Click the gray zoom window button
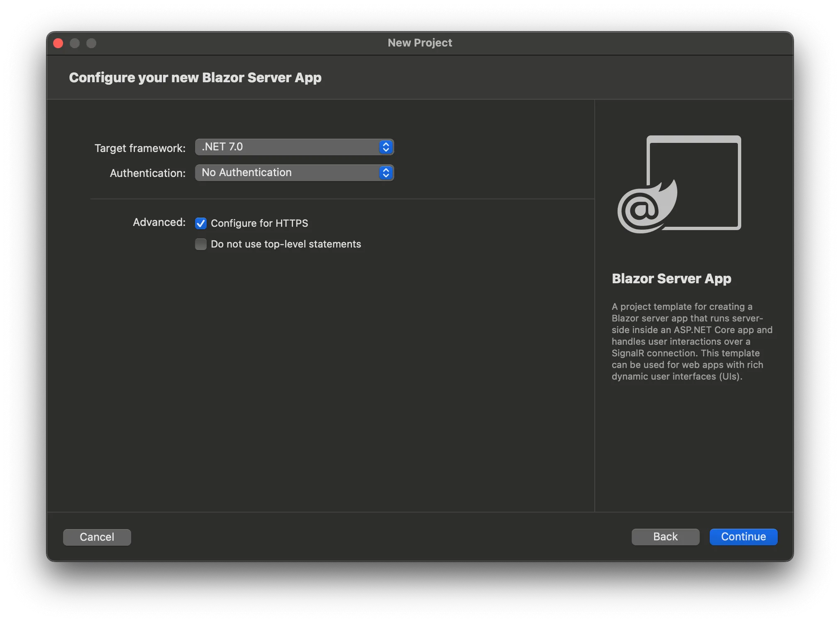 point(91,43)
